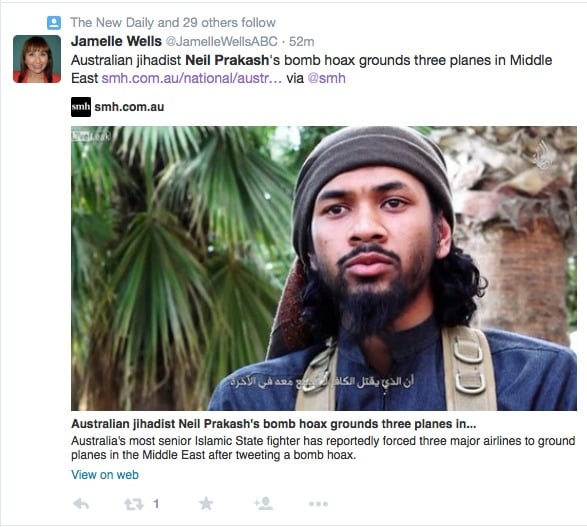Click the retweet count number 1
The image size is (587, 527).
[156, 504]
